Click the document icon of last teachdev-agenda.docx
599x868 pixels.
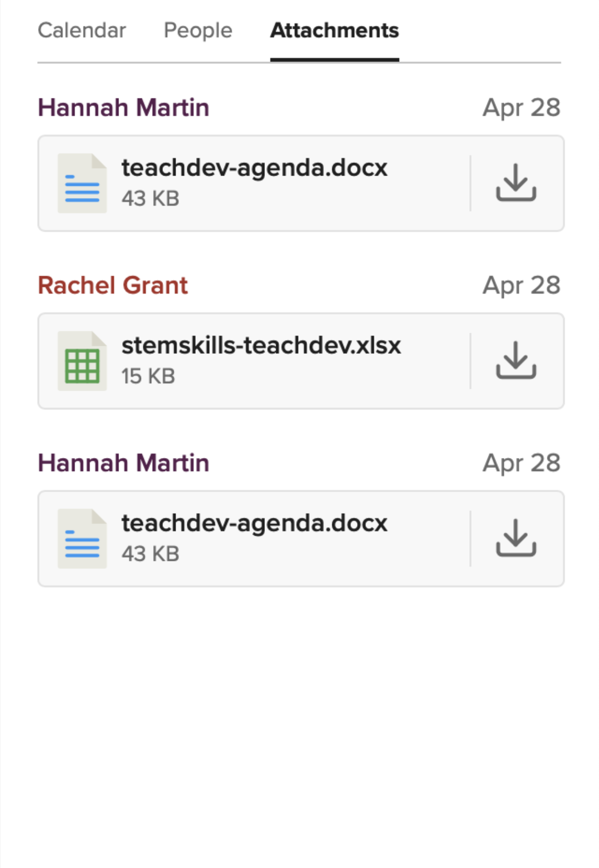pos(82,538)
